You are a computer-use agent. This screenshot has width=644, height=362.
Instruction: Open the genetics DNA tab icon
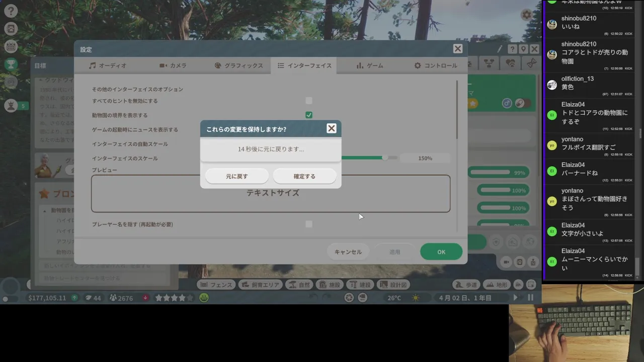[531, 63]
